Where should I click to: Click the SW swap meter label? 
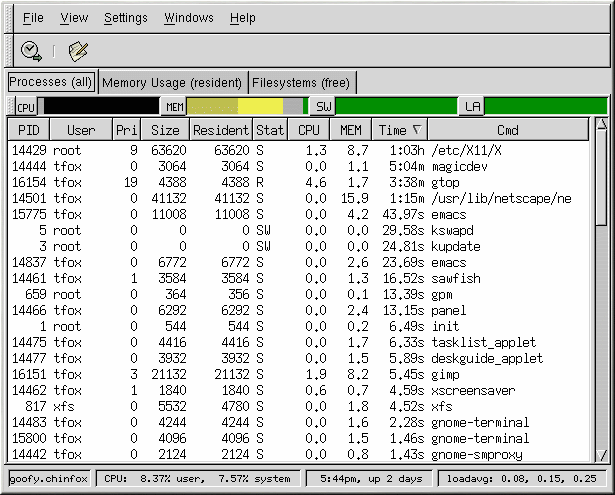tap(322, 106)
